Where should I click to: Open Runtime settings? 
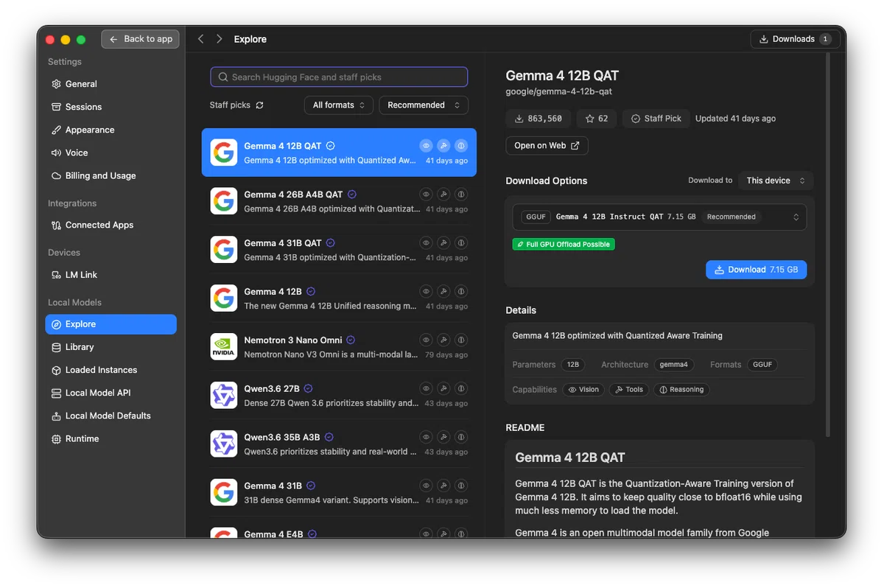[x=110, y=438]
